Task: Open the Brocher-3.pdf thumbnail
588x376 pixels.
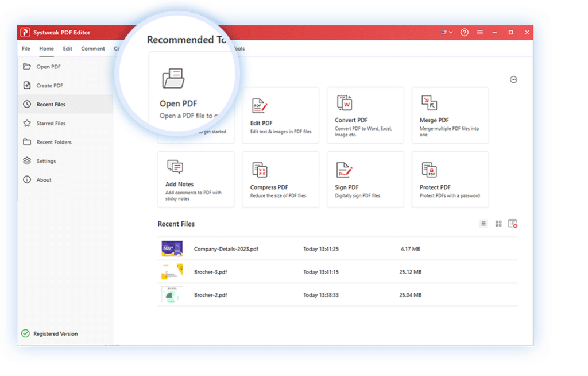Action: pos(172,271)
